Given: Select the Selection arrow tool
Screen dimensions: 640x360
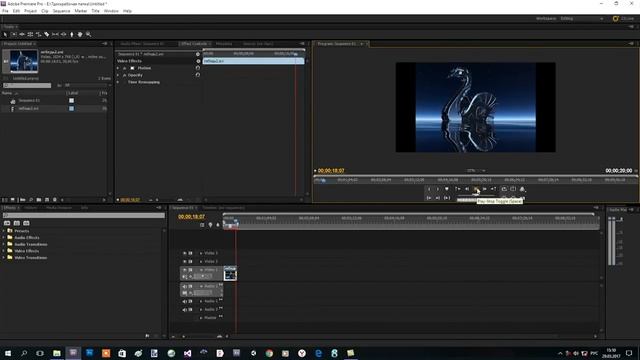Looking at the screenshot, I should point(5,35).
